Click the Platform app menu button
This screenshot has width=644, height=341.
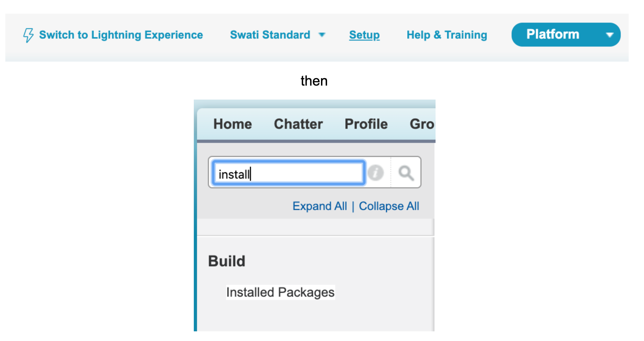coord(553,34)
